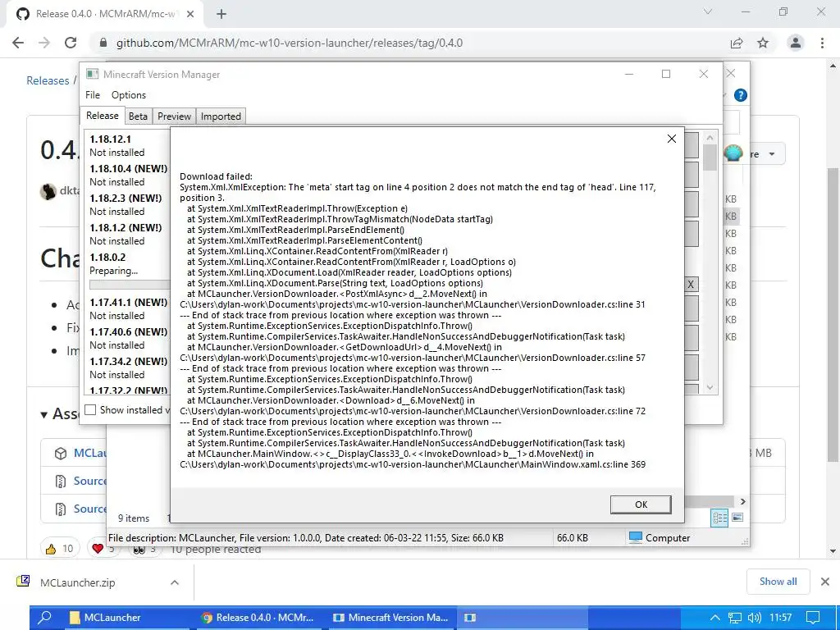Viewport: 840px width, 630px height.
Task: Click OK in the Download failed dialog
Action: coord(641,504)
